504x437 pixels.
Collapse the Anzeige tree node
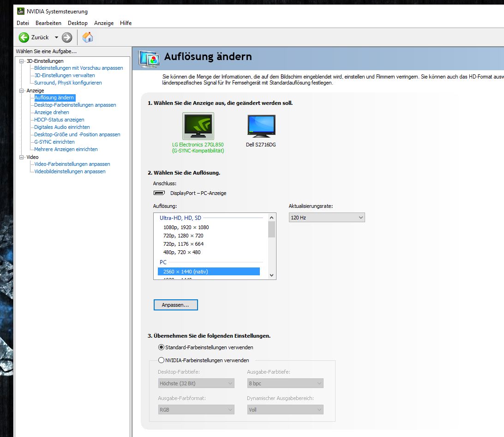click(22, 91)
